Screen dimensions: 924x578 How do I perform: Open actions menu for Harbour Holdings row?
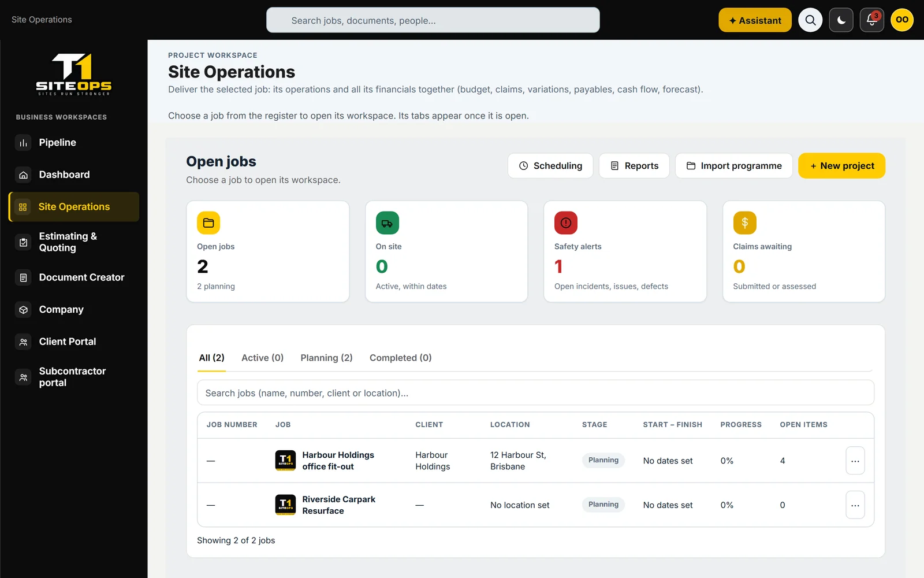(x=855, y=461)
